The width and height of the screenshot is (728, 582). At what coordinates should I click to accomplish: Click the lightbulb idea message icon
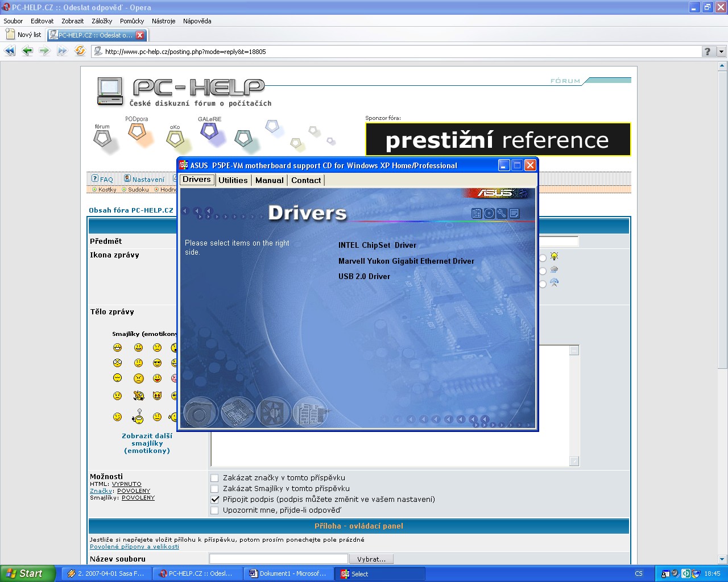pyautogui.click(x=554, y=256)
